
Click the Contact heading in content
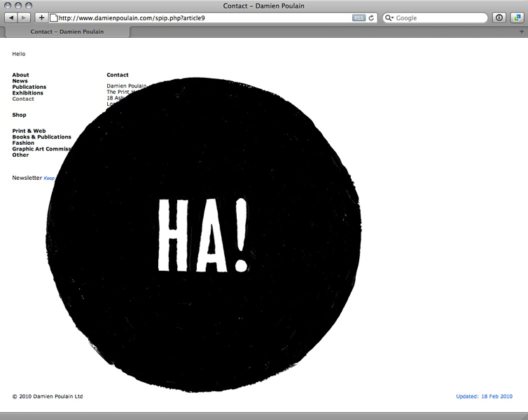118,75
